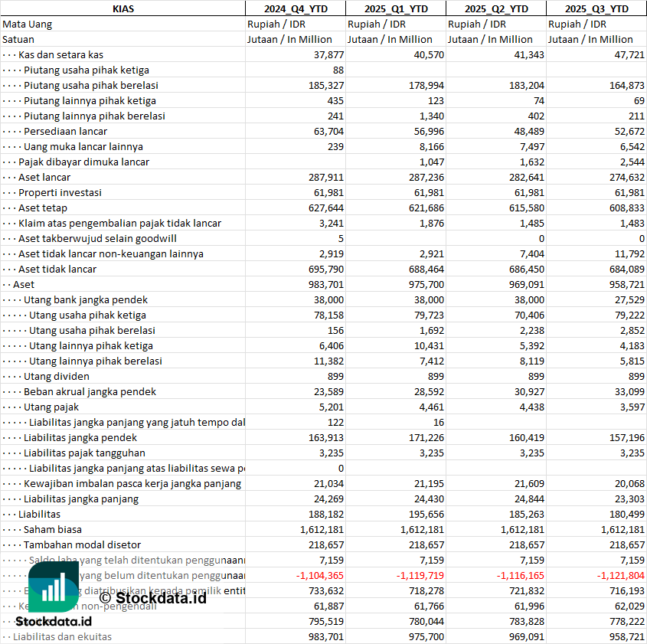Select Pajak dibayar dimuka lancar label

83,162
